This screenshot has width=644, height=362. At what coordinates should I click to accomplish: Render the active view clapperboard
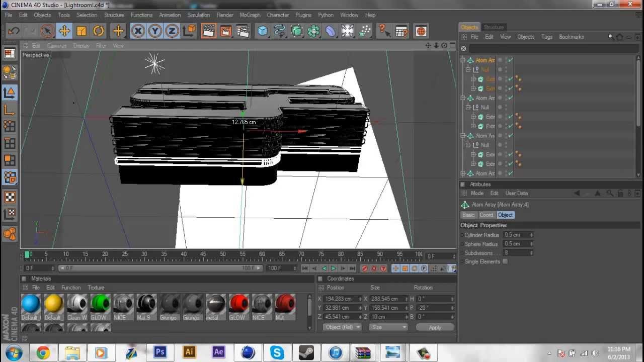point(208,31)
